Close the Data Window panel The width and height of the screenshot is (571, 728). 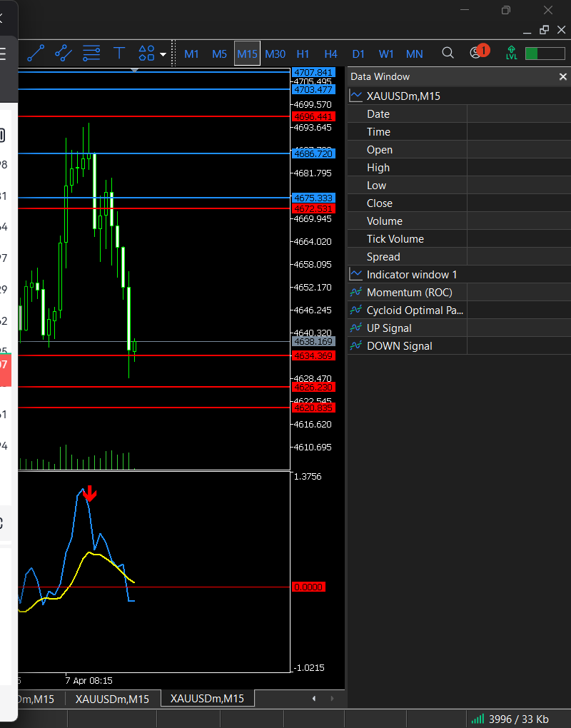[x=562, y=76]
